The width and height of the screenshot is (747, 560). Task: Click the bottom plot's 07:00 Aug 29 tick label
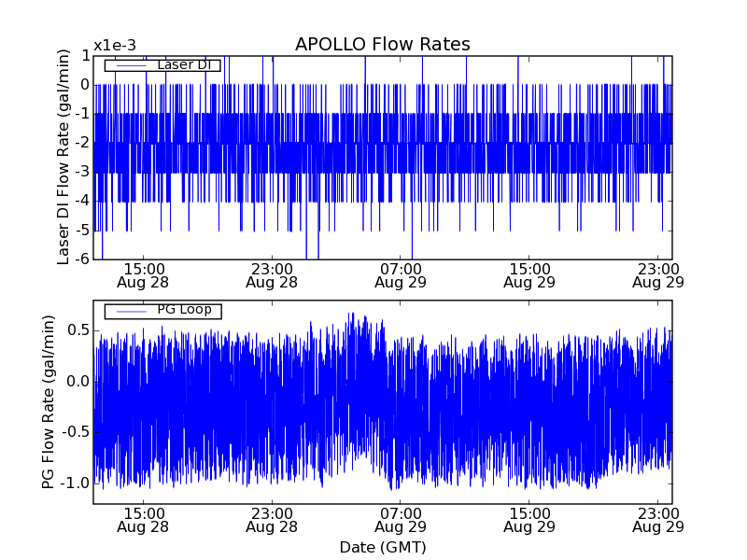click(401, 521)
